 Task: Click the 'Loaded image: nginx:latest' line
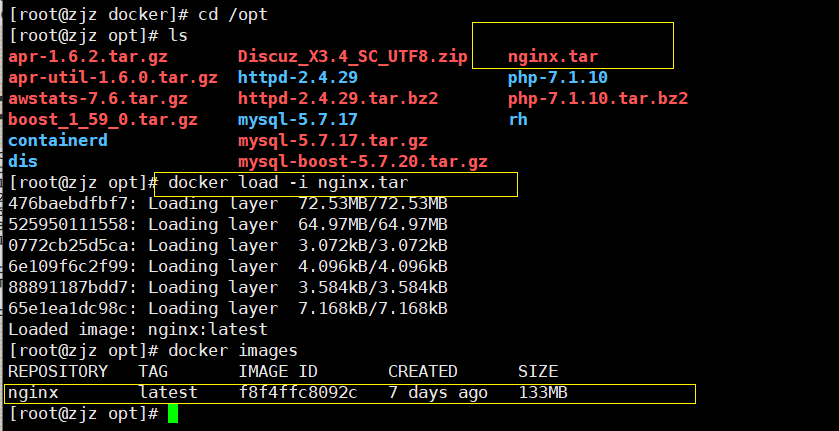coord(138,329)
